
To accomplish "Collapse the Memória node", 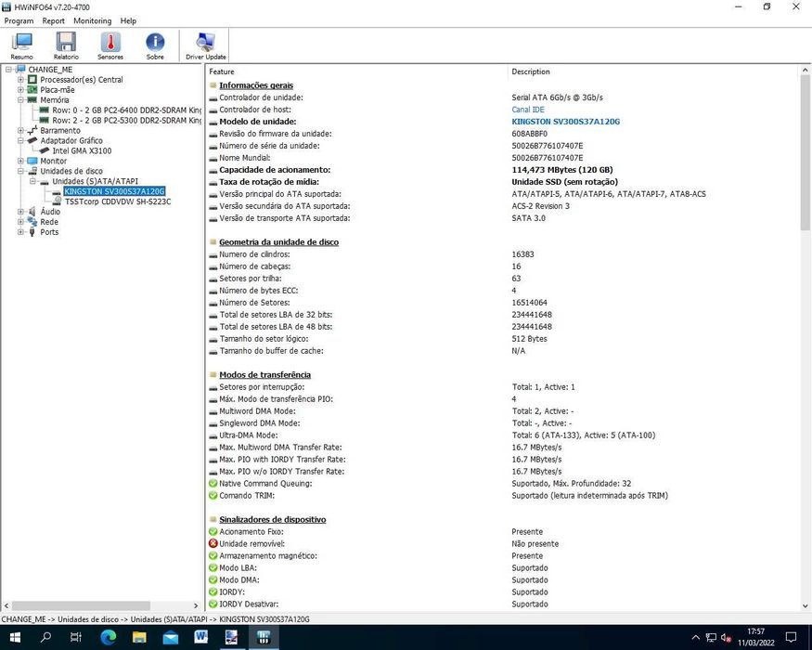I will pos(20,100).
